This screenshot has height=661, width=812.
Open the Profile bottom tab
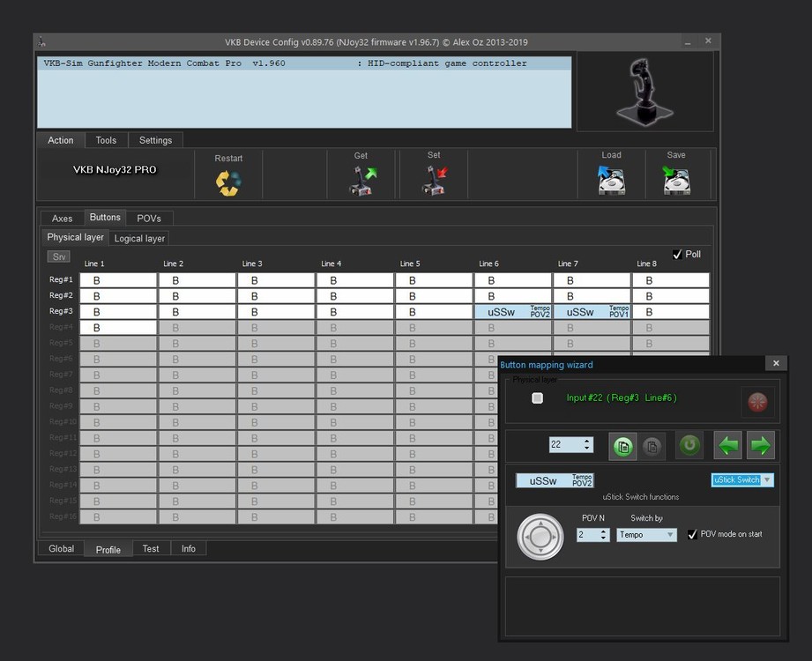coord(108,550)
